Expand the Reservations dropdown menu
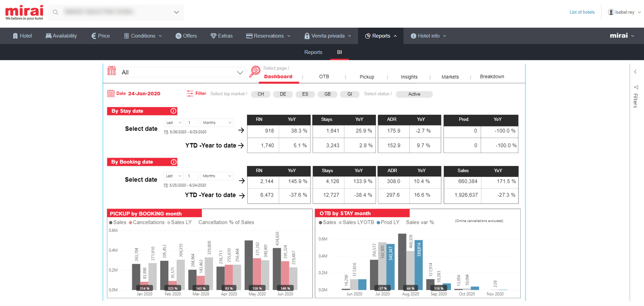 pyautogui.click(x=268, y=36)
